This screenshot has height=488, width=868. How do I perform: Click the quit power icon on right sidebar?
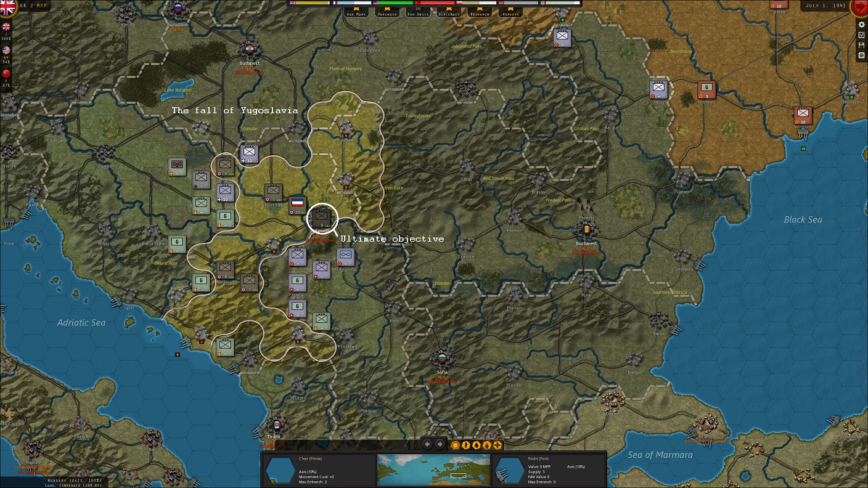(x=862, y=55)
